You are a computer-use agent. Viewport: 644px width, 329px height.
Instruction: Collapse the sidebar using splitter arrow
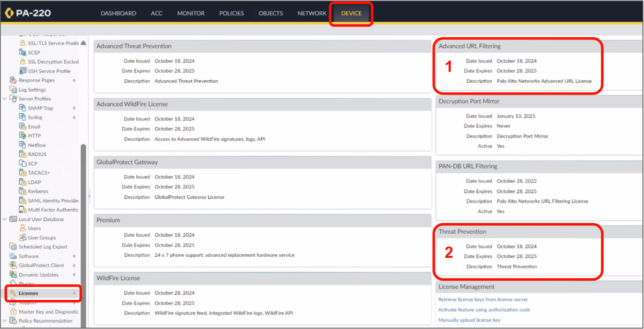pyautogui.click(x=90, y=196)
